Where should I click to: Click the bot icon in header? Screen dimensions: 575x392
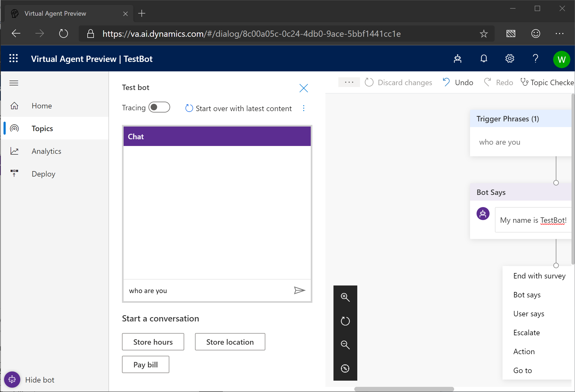[458, 59]
